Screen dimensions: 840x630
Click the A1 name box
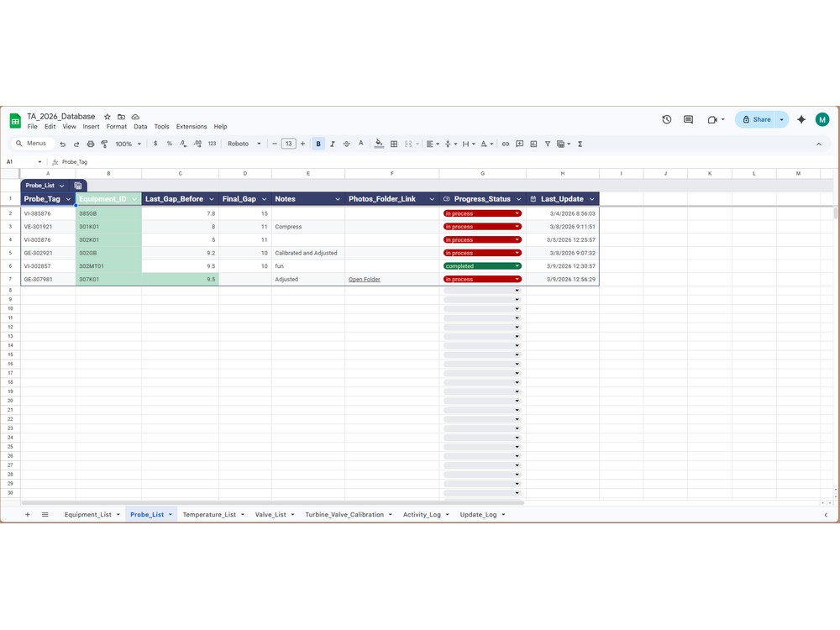(24, 162)
